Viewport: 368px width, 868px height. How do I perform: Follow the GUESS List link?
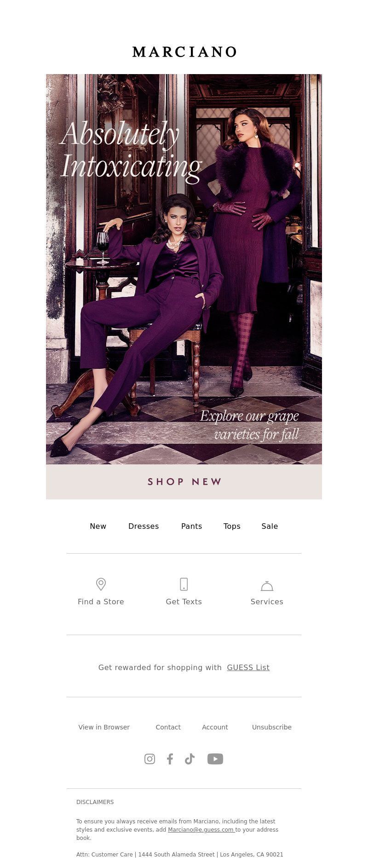point(248,667)
